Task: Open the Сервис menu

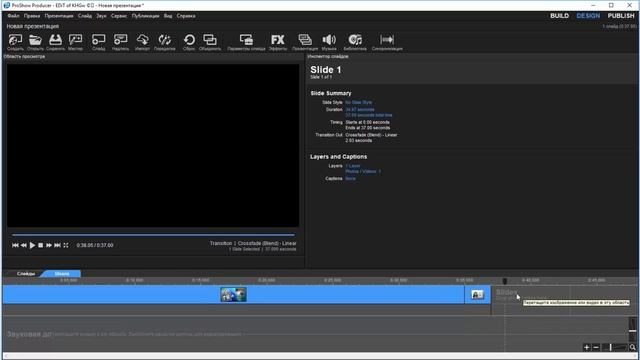Action: click(119, 16)
